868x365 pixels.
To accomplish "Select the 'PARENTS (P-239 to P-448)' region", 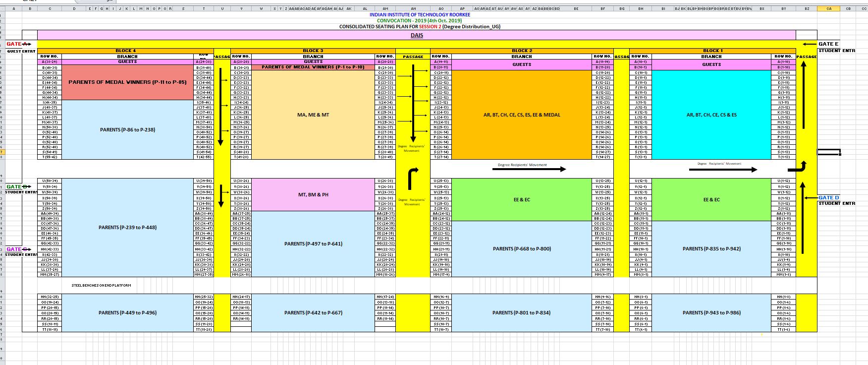I will pos(127,227).
